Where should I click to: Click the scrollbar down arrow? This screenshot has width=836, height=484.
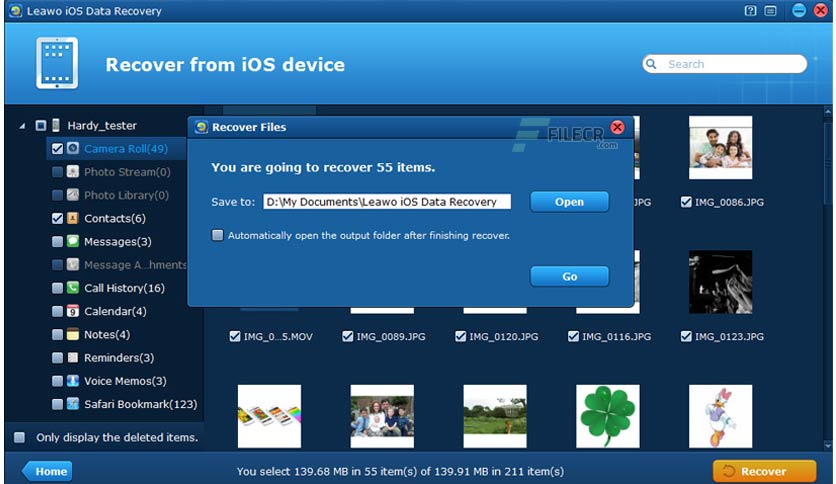pos(827,446)
